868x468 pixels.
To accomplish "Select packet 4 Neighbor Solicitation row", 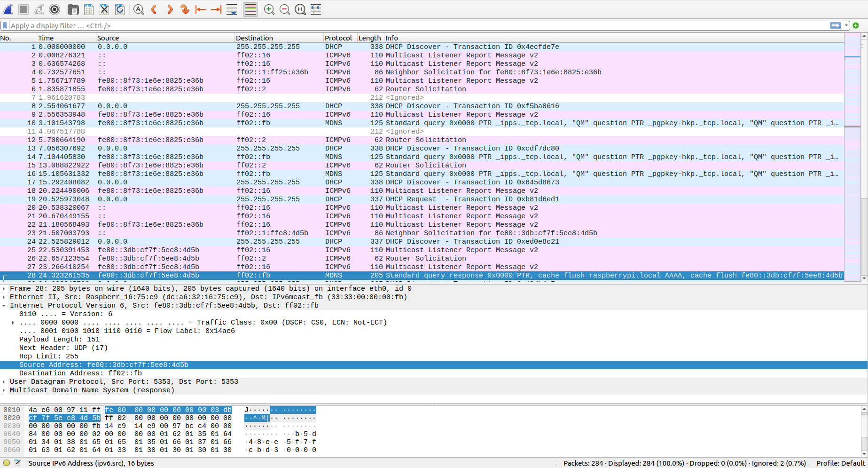I will point(422,72).
